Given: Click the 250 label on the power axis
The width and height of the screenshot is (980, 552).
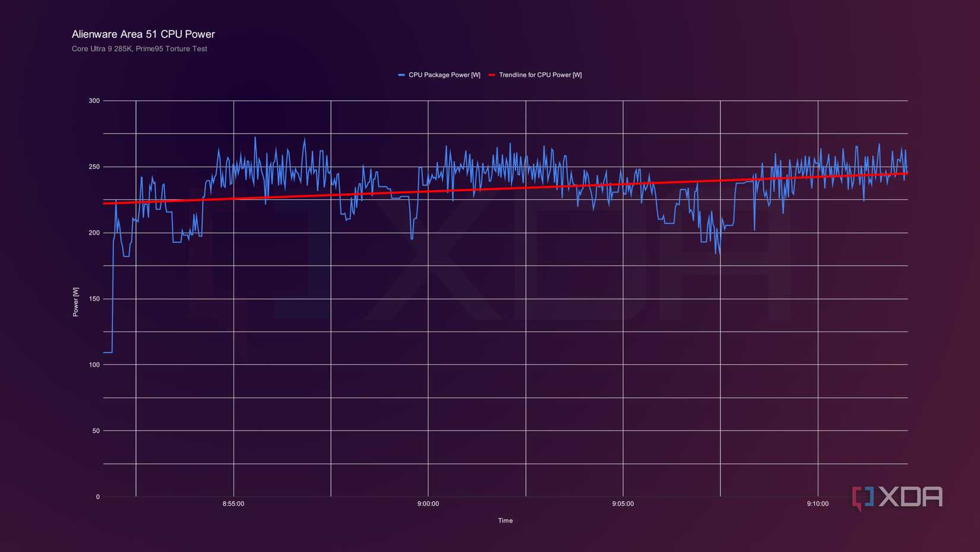Looking at the screenshot, I should pyautogui.click(x=94, y=167).
